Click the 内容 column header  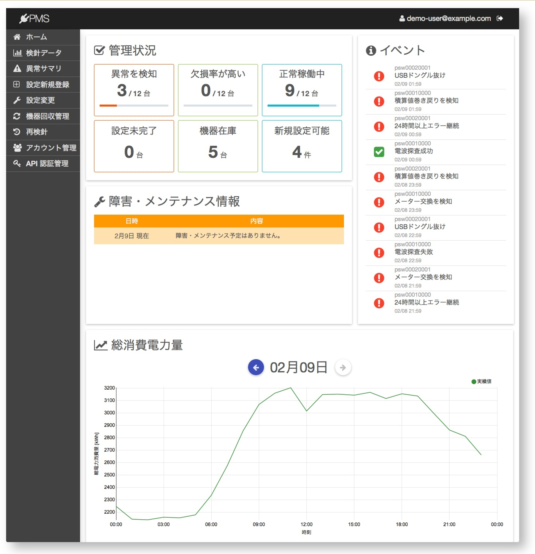(x=257, y=221)
